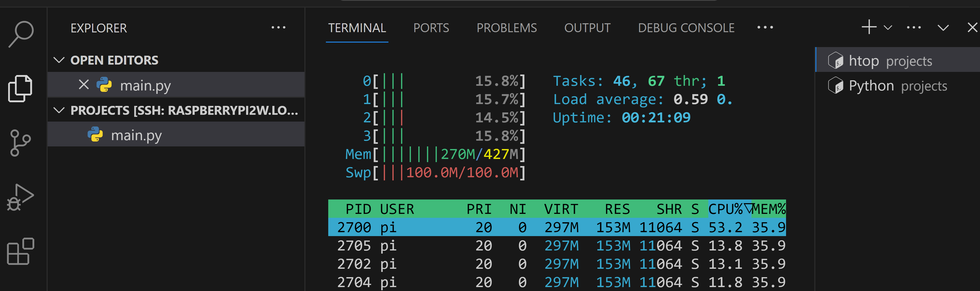
Task: Open the launch profile dropdown arrow
Action: tap(888, 28)
